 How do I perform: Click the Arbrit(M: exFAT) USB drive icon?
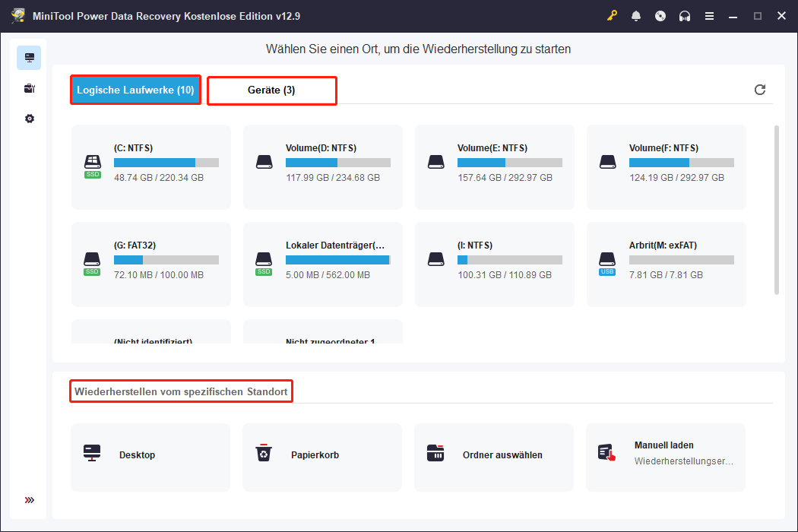pos(607,264)
